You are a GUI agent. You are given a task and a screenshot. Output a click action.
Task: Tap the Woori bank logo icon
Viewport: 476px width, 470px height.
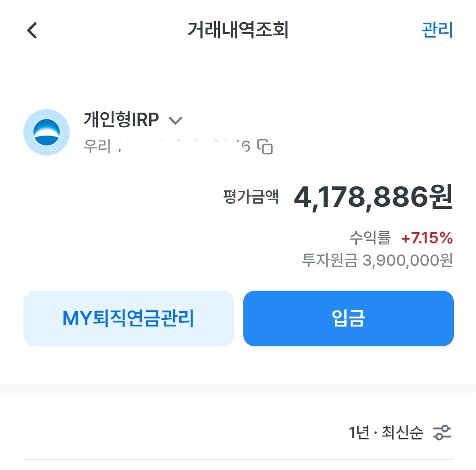tap(46, 133)
